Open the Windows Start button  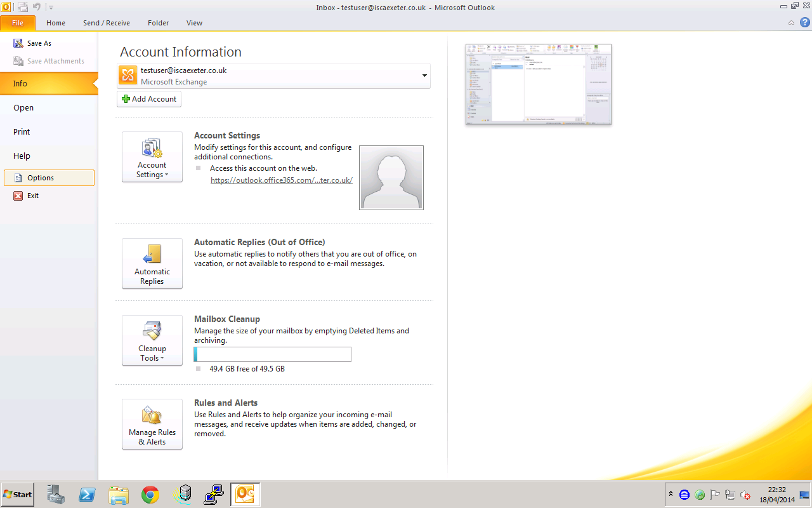tap(17, 494)
